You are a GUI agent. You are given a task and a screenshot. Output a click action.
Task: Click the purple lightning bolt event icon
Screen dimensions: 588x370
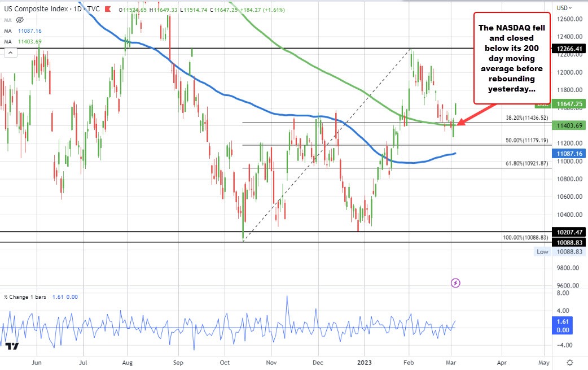[455, 283]
